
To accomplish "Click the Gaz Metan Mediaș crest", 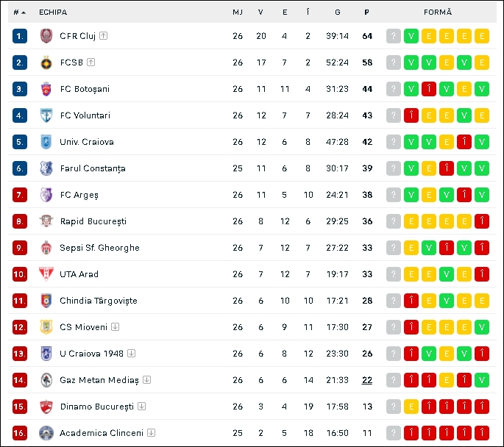I will 46,380.
